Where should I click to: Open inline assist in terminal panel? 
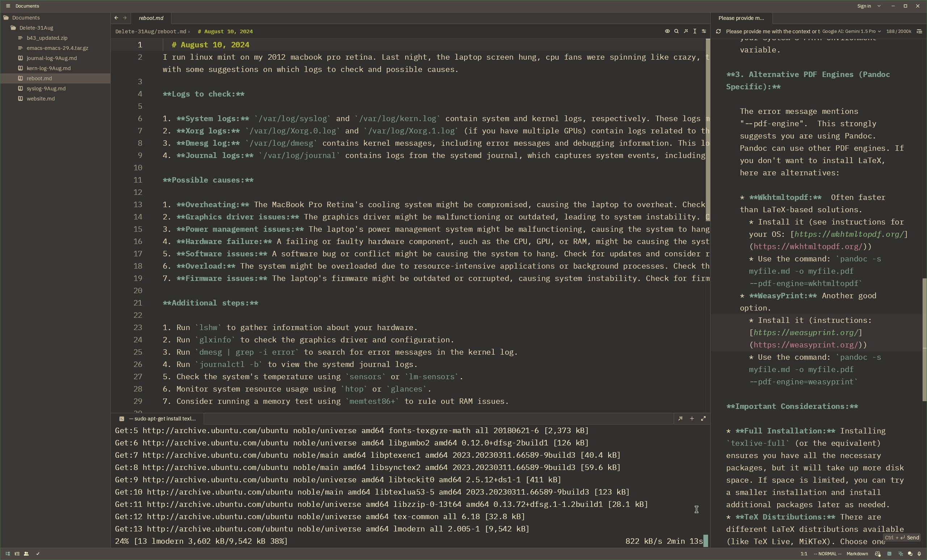(680, 419)
